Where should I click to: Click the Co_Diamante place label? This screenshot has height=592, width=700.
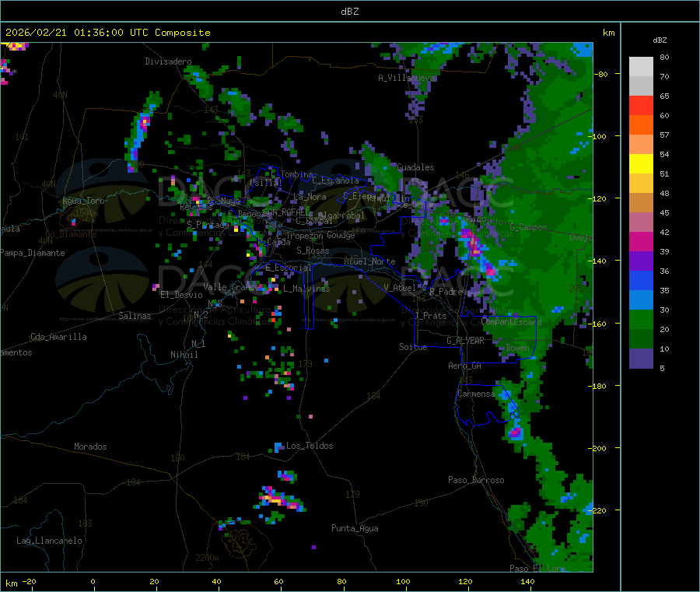tap(71, 234)
